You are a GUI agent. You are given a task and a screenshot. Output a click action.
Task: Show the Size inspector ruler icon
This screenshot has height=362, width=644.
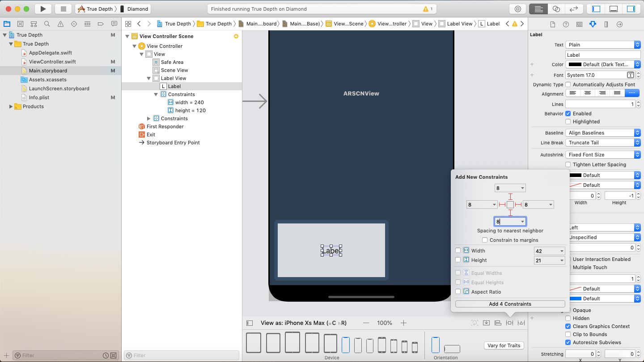tap(606, 24)
